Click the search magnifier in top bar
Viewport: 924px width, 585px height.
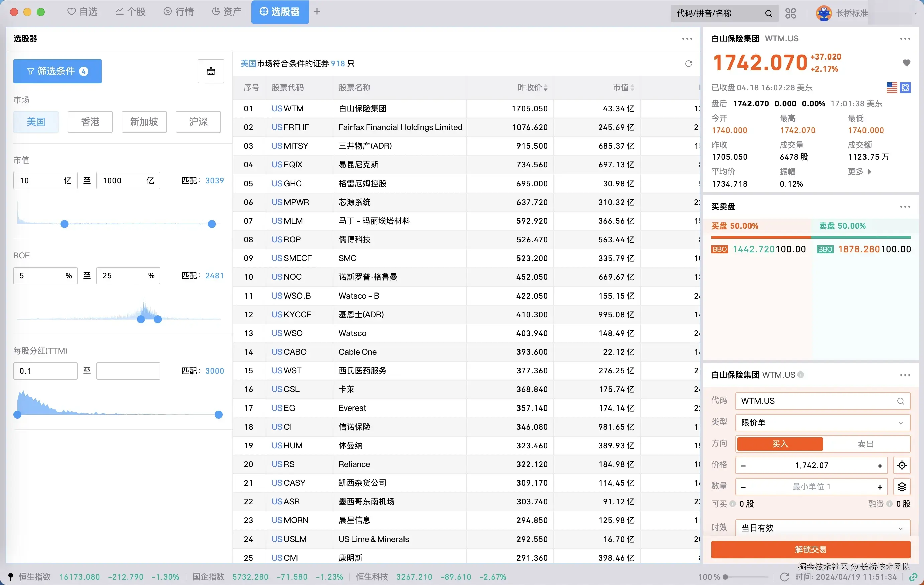pos(768,13)
